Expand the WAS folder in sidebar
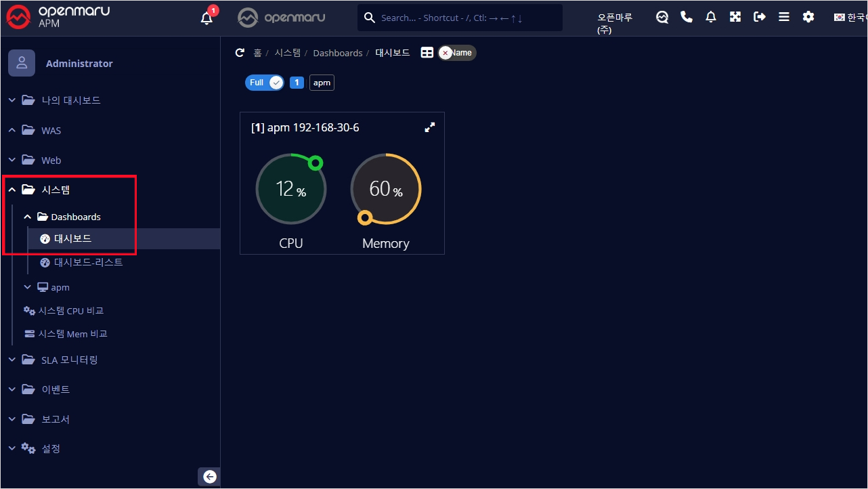This screenshot has height=489, width=868. tap(51, 130)
